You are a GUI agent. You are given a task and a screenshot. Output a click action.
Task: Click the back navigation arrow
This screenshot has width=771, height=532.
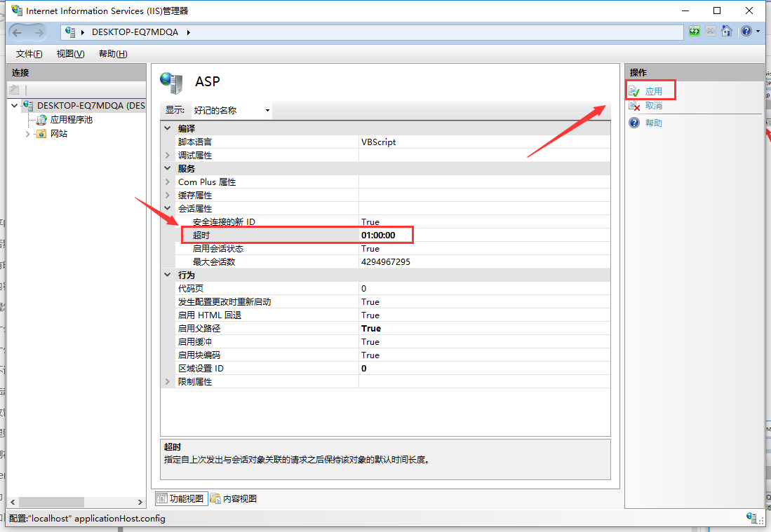[x=18, y=32]
